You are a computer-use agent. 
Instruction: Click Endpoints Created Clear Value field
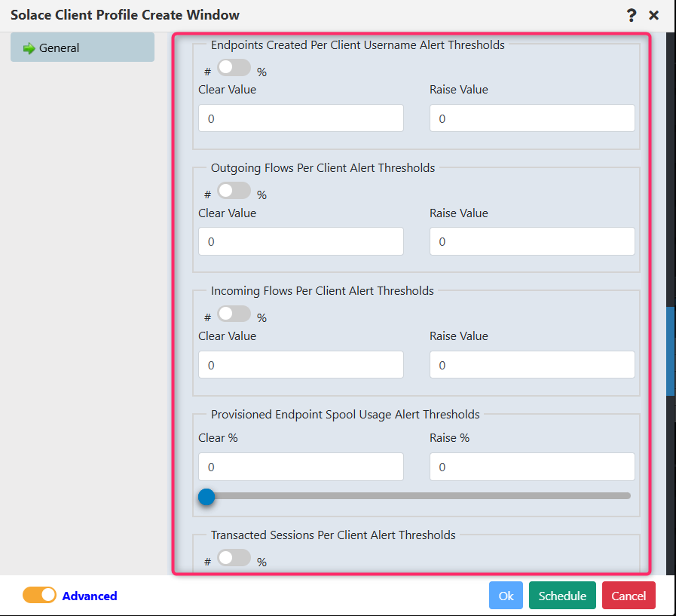point(301,118)
